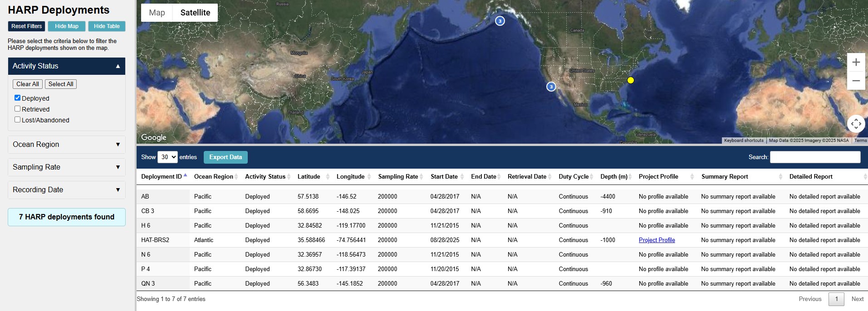The width and height of the screenshot is (868, 311).
Task: Click the Export Data button
Action: pos(226,157)
